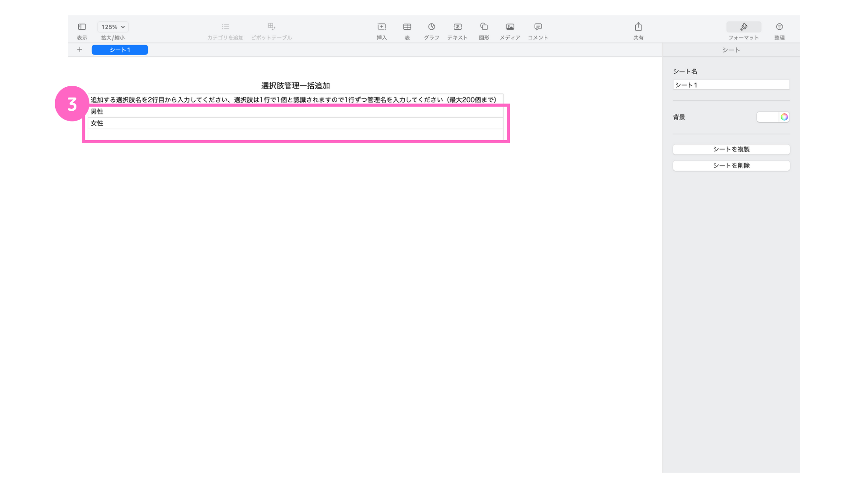Click the Table (表) toolbar icon

[x=407, y=27]
